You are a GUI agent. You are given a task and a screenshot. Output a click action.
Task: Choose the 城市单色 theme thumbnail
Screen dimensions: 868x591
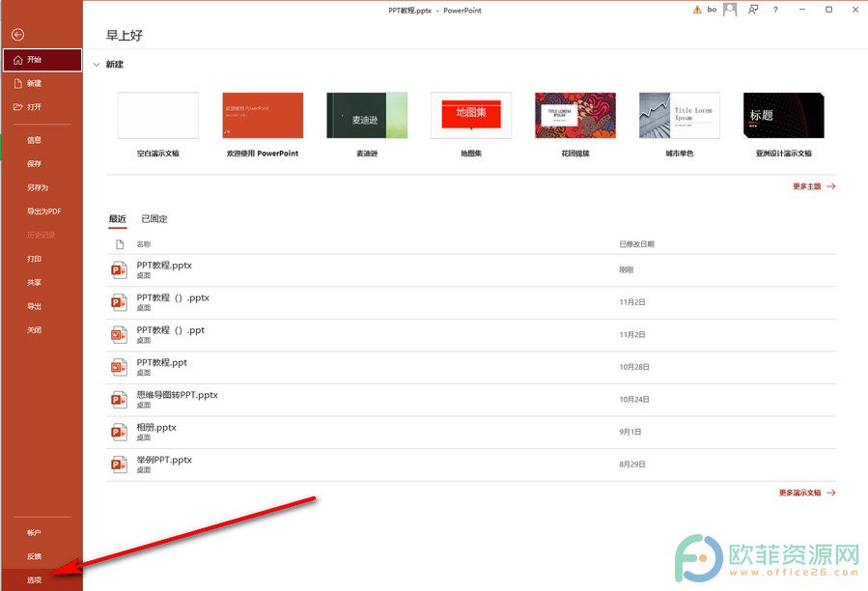[679, 116]
